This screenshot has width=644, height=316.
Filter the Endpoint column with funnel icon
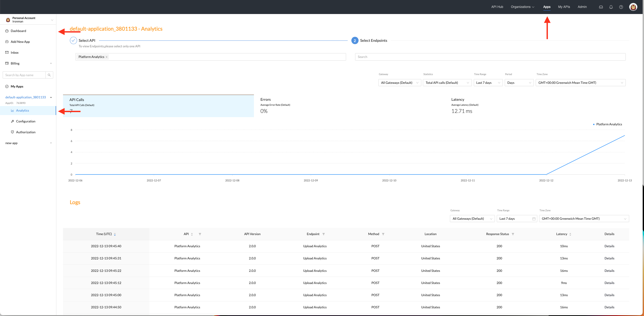[324, 234]
